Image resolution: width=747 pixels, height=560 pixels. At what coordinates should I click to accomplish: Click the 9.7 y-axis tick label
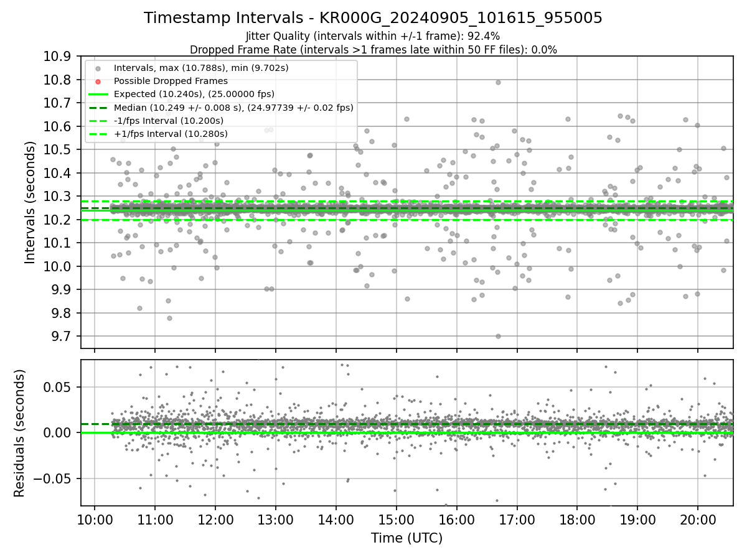point(61,337)
